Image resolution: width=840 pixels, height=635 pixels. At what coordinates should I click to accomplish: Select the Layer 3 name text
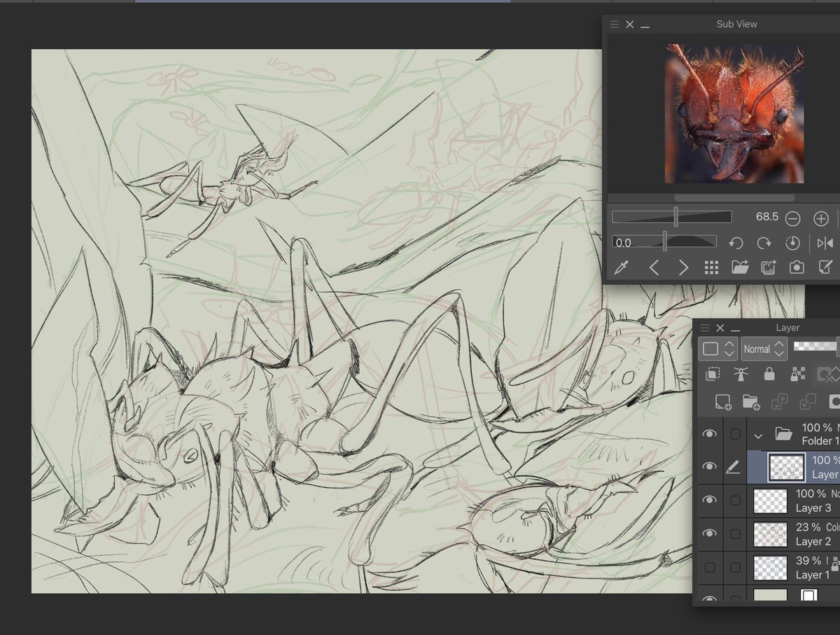(x=813, y=508)
